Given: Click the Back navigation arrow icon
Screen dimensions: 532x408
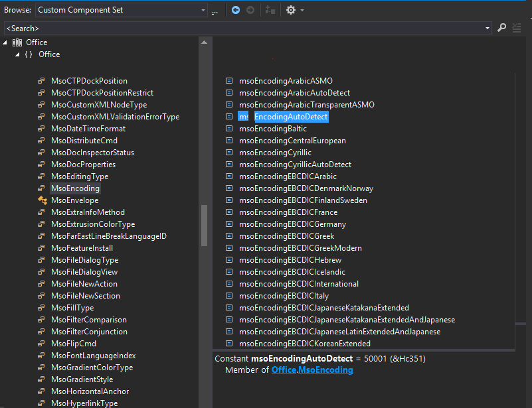Looking at the screenshot, I should pos(236,10).
